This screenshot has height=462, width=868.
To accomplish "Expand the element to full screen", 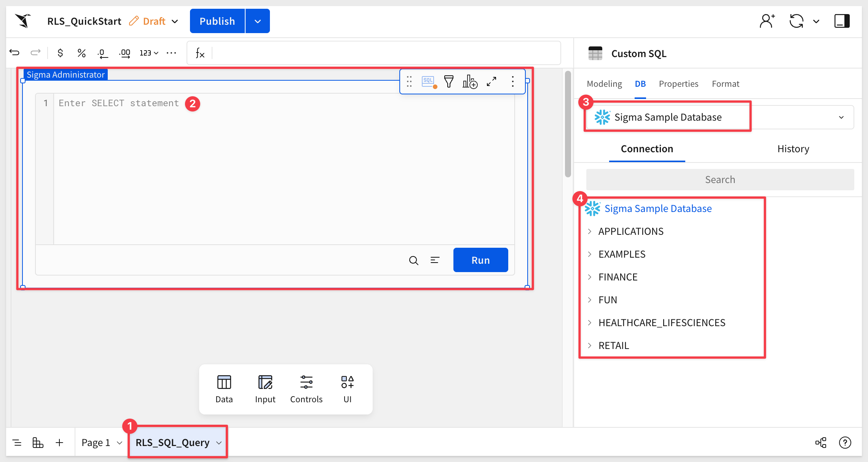I will point(491,81).
